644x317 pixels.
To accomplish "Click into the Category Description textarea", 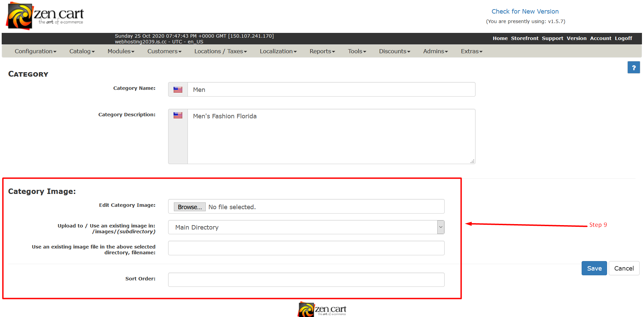I will click(x=331, y=136).
